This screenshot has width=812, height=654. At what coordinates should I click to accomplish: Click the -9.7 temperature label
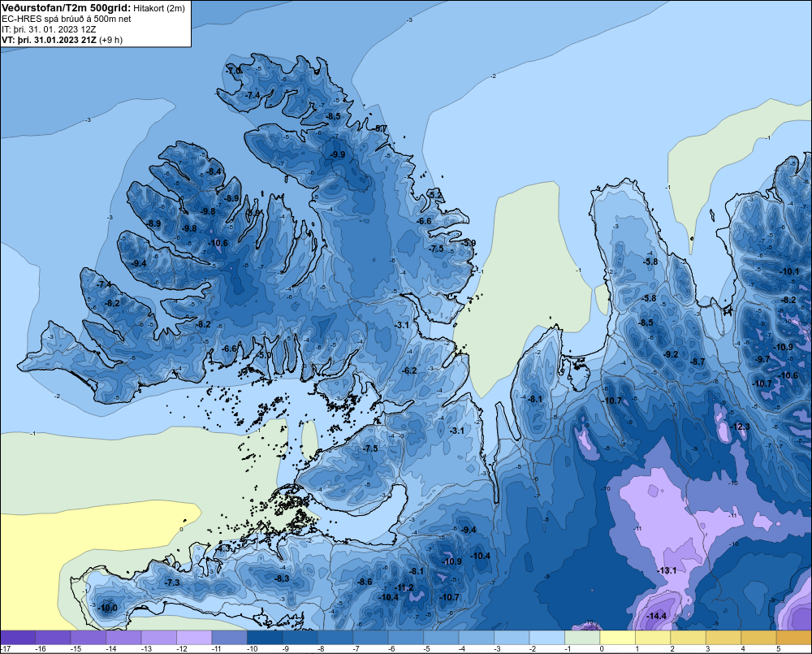point(762,359)
